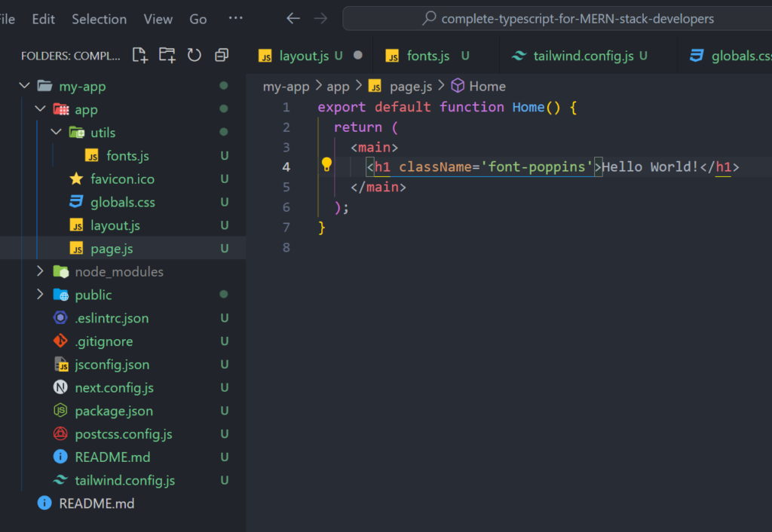Switch to the fonts.js tab
The image size is (772, 532).
pyautogui.click(x=427, y=56)
